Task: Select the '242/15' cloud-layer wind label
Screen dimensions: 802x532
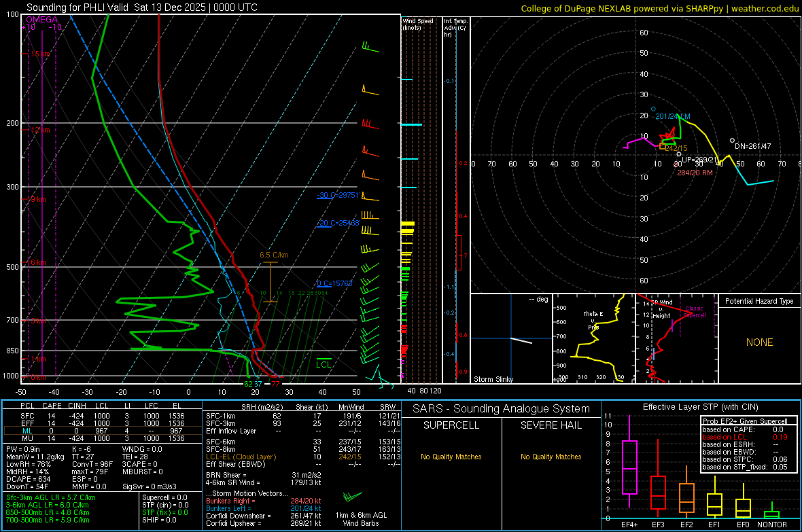Action: point(676,148)
